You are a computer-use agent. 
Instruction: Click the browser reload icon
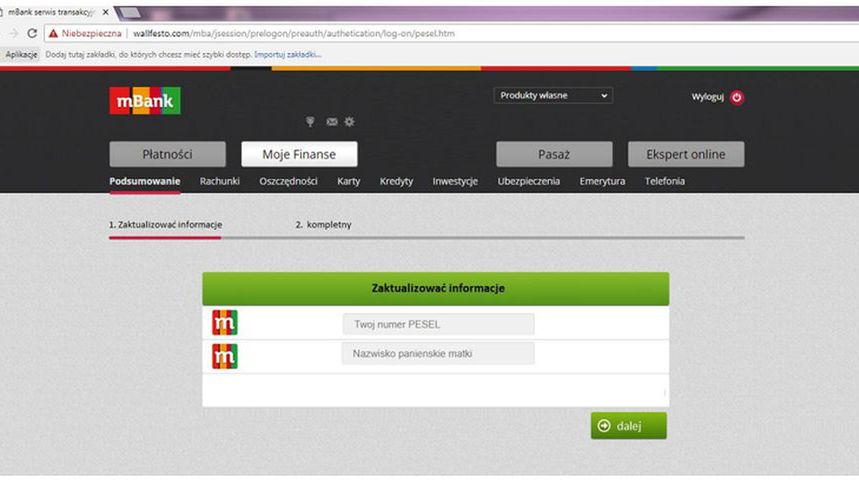32,33
